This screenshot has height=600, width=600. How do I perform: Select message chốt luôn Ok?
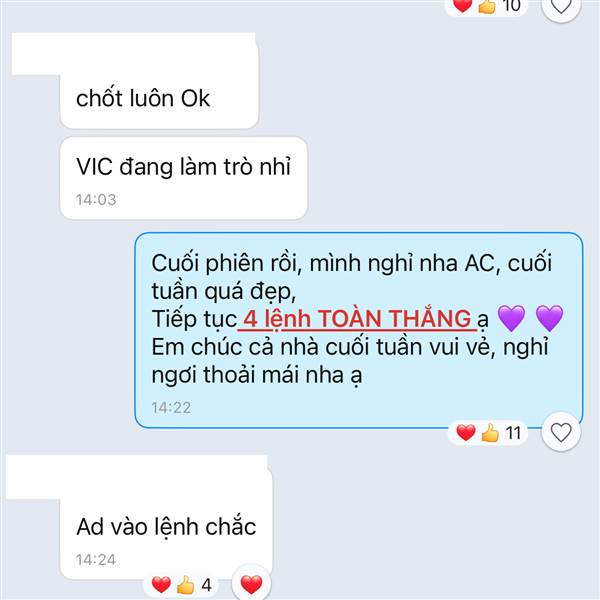[x=159, y=99]
